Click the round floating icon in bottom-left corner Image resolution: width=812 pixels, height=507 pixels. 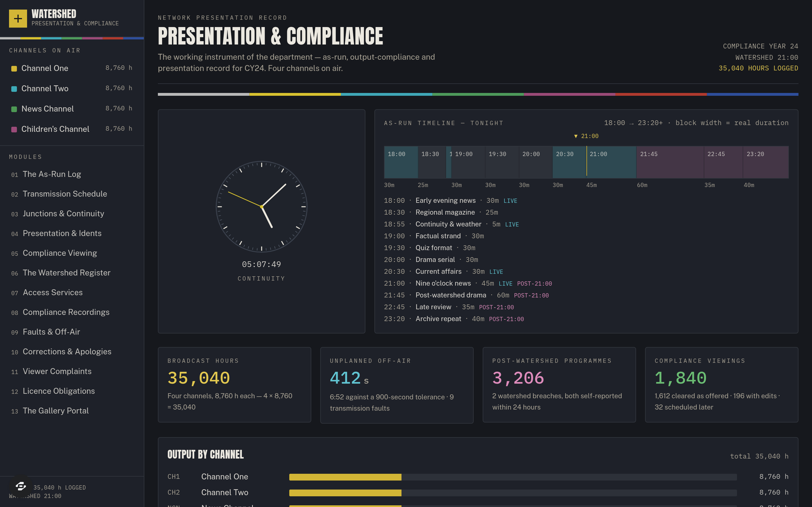(x=21, y=486)
